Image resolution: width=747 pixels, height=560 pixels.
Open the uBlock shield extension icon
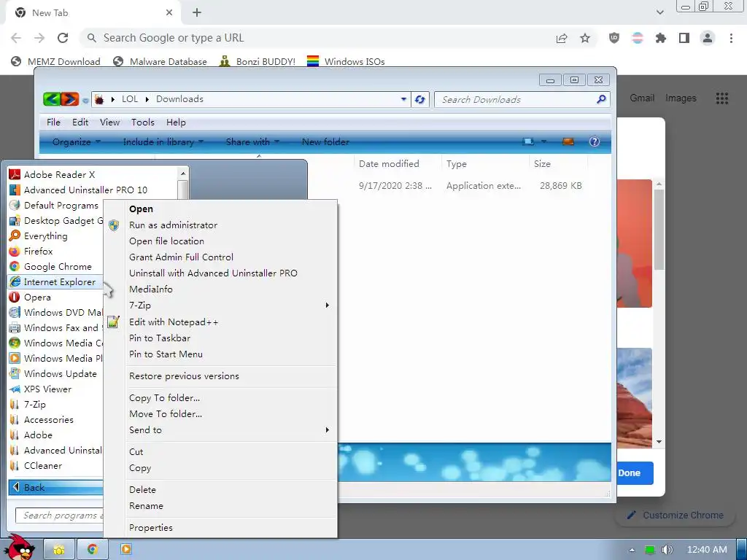pyautogui.click(x=614, y=38)
